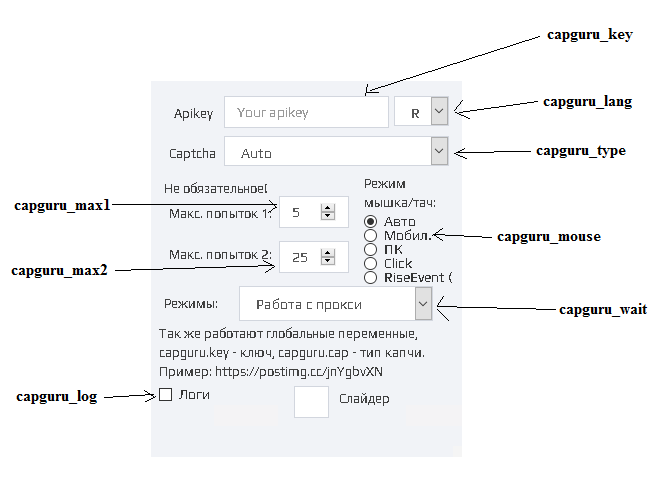Open the postimg.cc example link
Image resolution: width=660 pixels, height=482 pixels.
299,372
